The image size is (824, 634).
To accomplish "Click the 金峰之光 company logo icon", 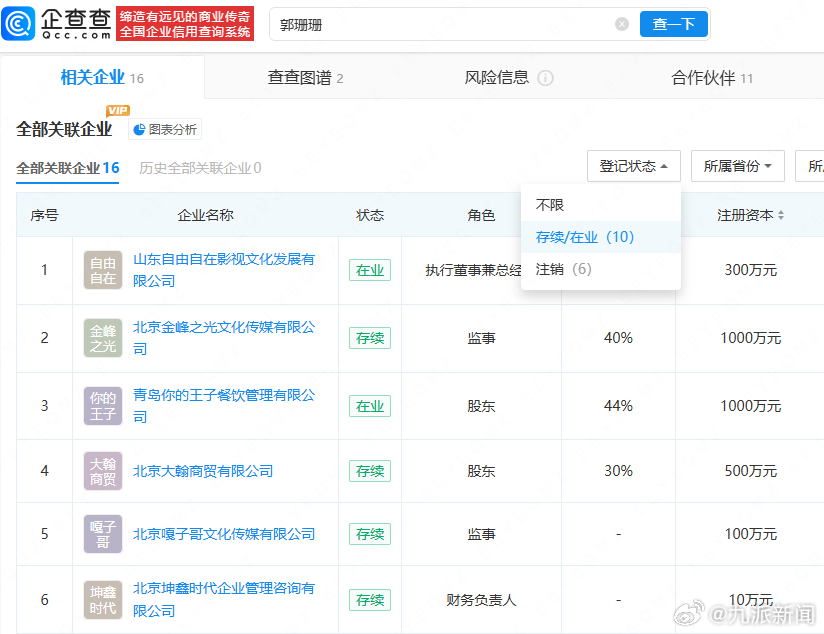I will pyautogui.click(x=103, y=338).
